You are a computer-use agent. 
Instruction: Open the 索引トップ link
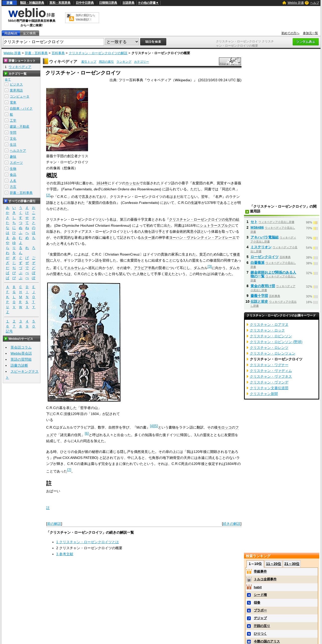[89, 62]
